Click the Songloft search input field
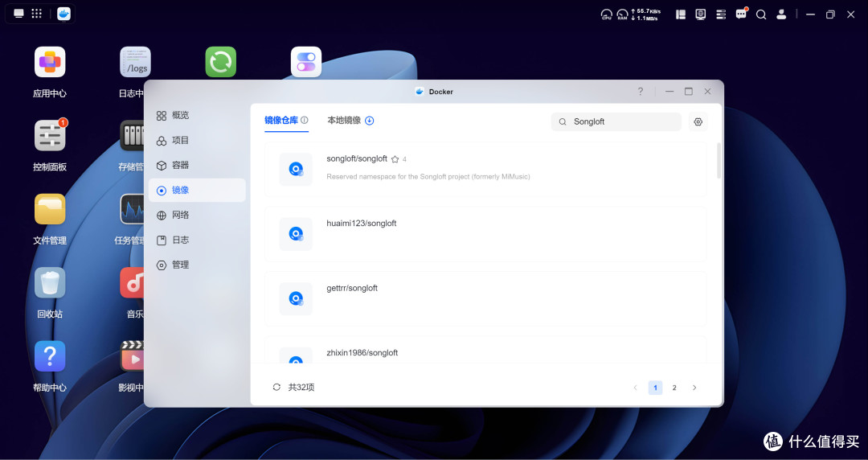868x460 pixels. (616, 122)
